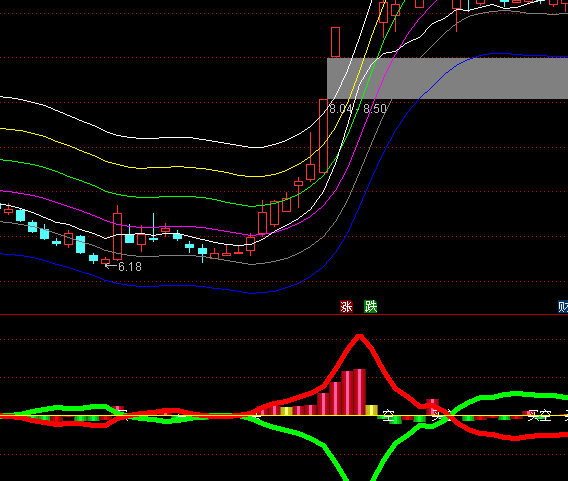Image resolution: width=568 pixels, height=481 pixels.
Task: Select the yellow zero axis line in indicator
Action: pyautogui.click(x=284, y=415)
